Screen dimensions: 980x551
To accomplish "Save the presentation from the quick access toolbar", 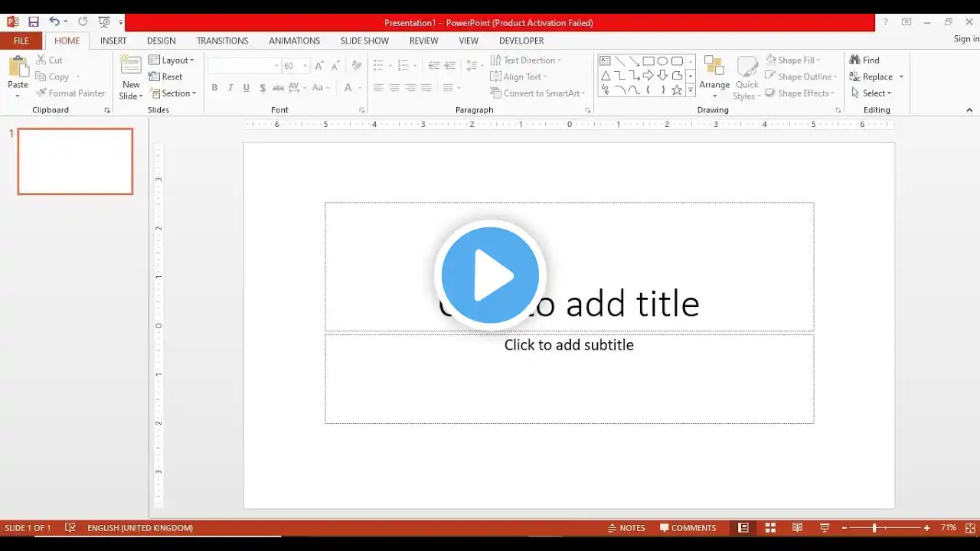I will [x=34, y=22].
